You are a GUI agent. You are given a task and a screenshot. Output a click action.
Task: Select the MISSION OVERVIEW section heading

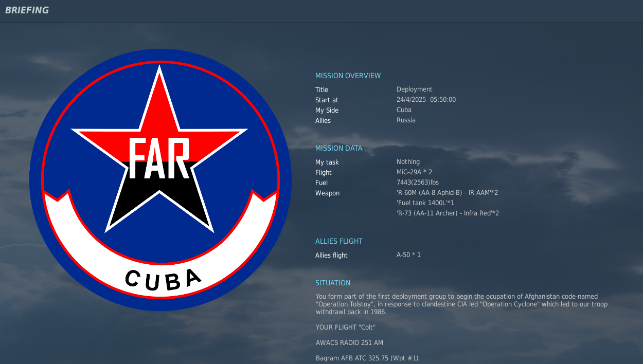(x=348, y=76)
